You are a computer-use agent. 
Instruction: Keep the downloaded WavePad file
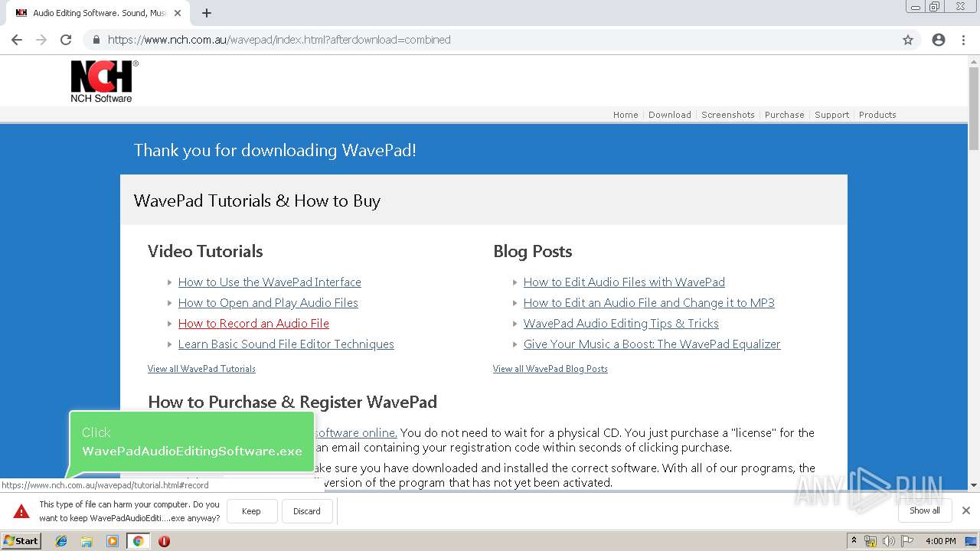(251, 511)
